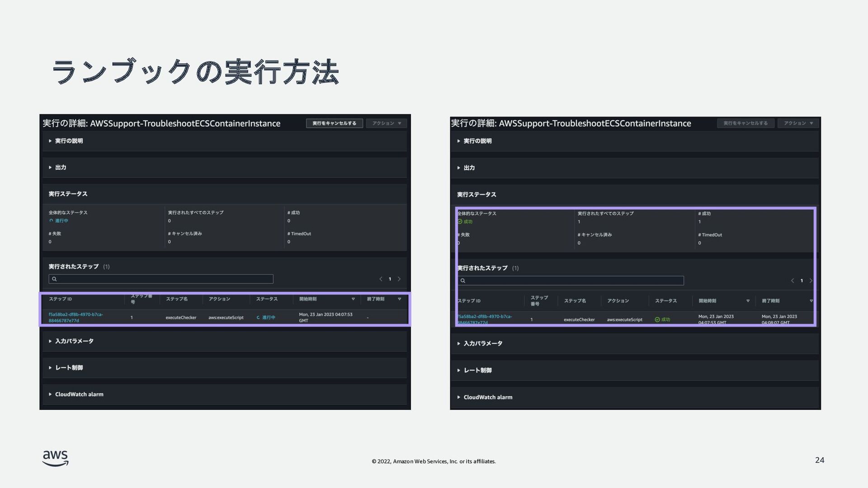This screenshot has width=868, height=488.
Task: Click ステータス column header in left table
Action: [267, 299]
